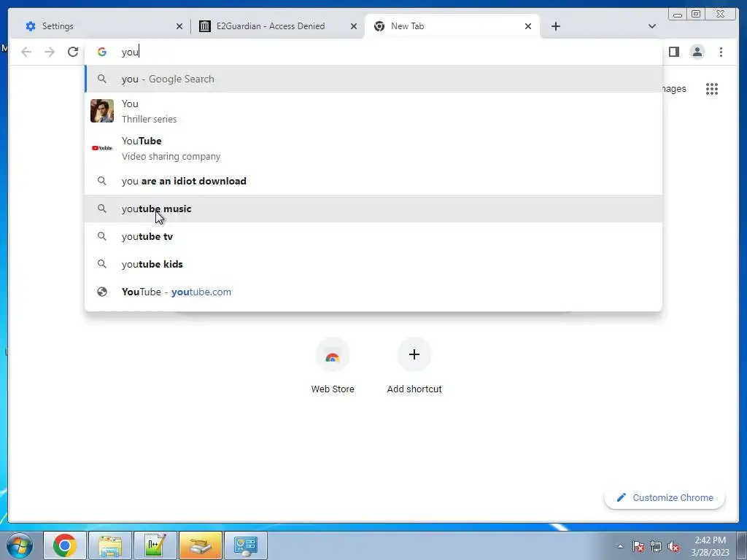This screenshot has width=747, height=560.
Task: Click magnifier icon beside 'youtube tv'
Action: [102, 236]
